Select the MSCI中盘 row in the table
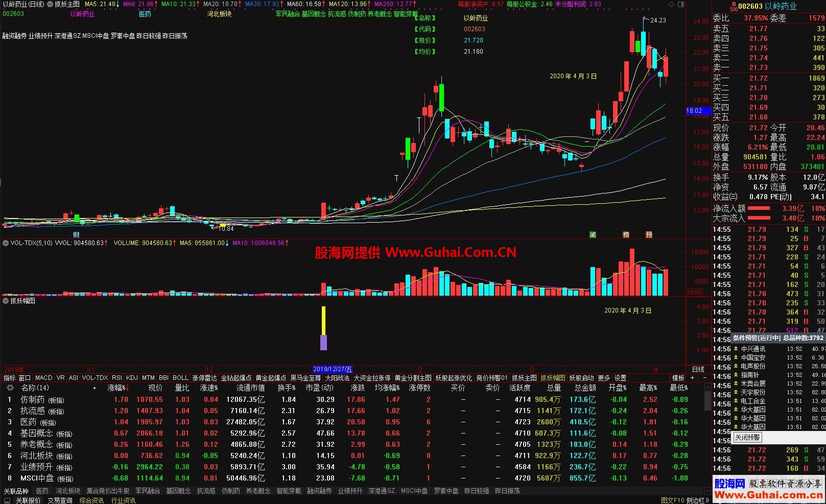This screenshot has width=826, height=504. (355, 478)
